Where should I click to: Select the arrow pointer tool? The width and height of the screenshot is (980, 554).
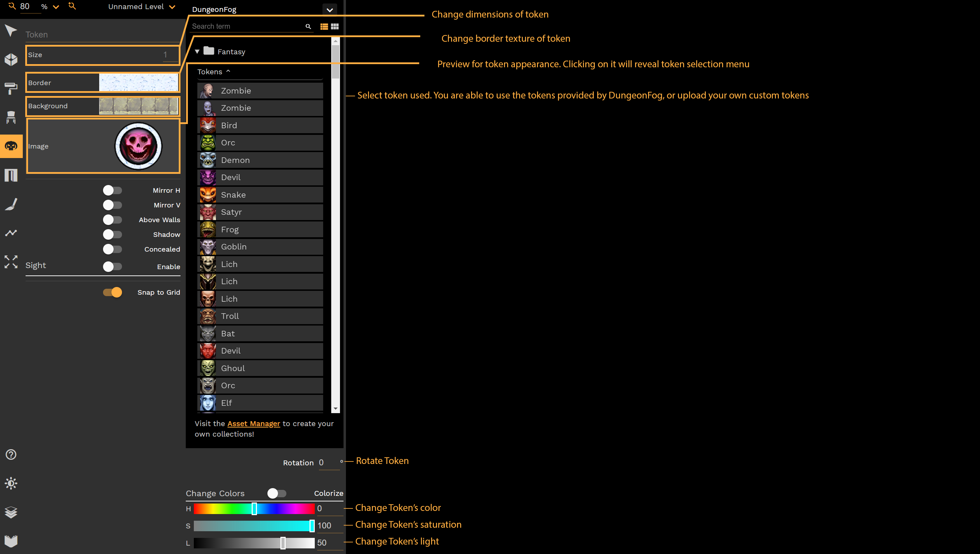(x=11, y=30)
